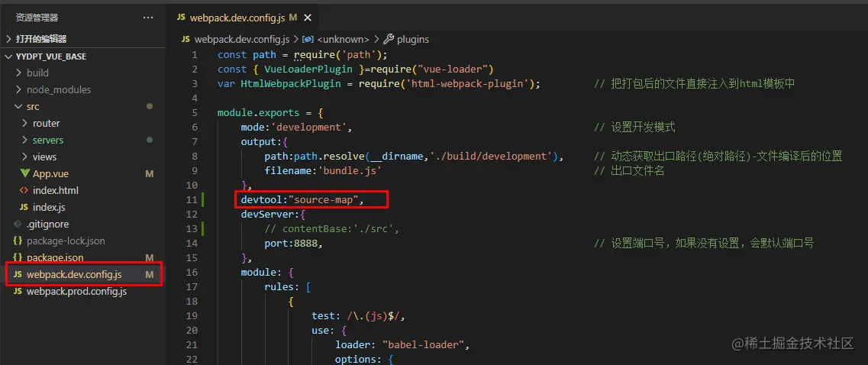Click the <unknown> breadcrumb segment
Image resolution: width=868 pixels, height=365 pixels.
[x=343, y=39]
